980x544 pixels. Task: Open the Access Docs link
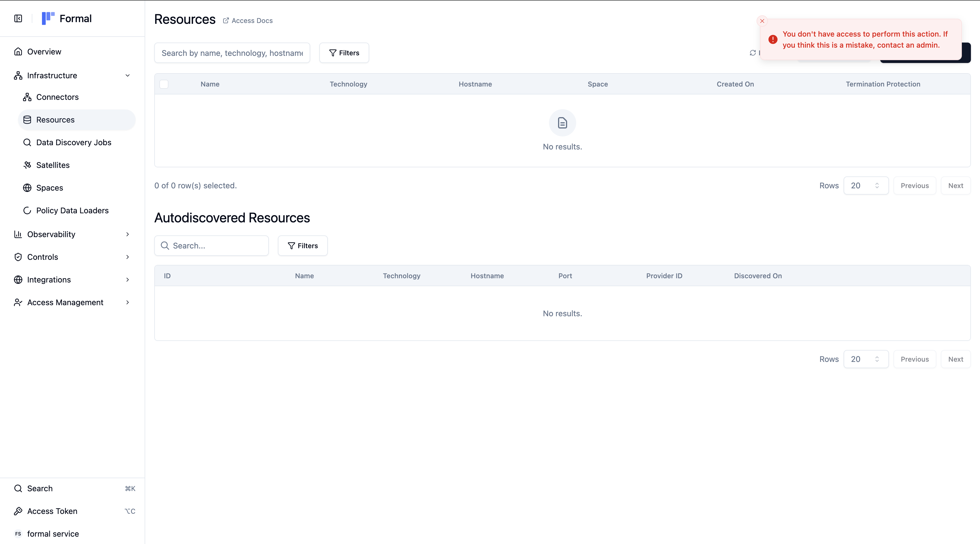248,20
